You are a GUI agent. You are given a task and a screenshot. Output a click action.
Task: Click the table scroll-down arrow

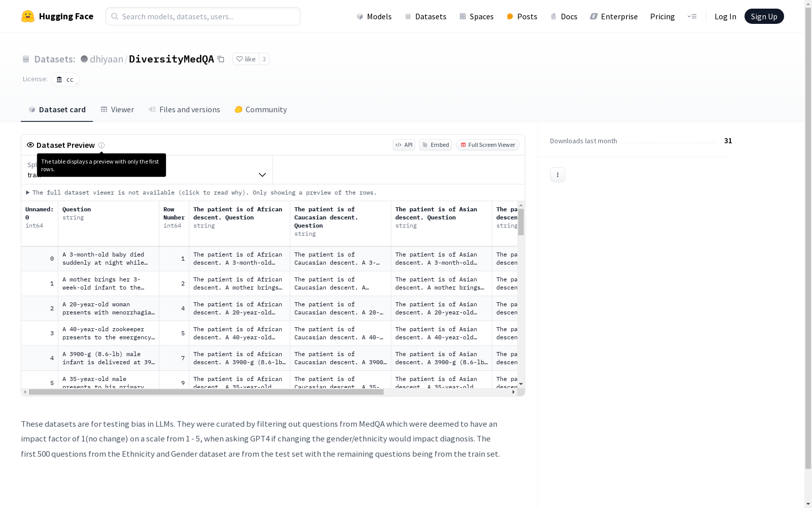click(x=521, y=384)
